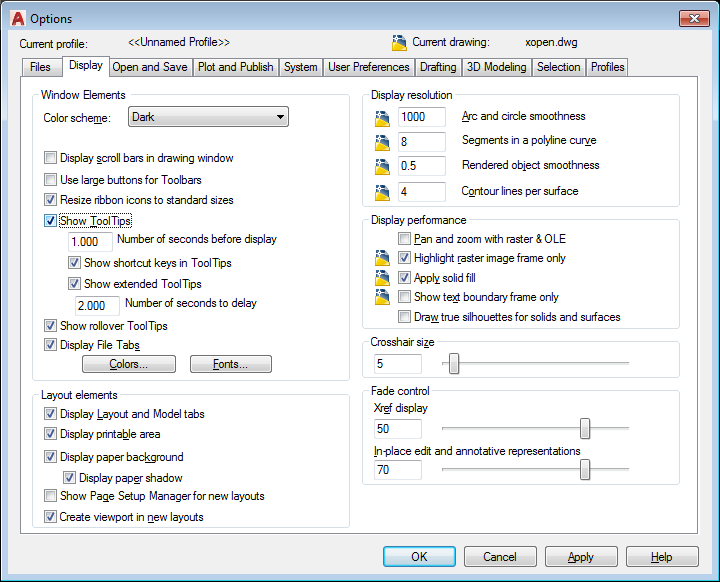Click drawing icon beside Rendered object smoothness
Viewport: 720px width, 582px height.
380,166
